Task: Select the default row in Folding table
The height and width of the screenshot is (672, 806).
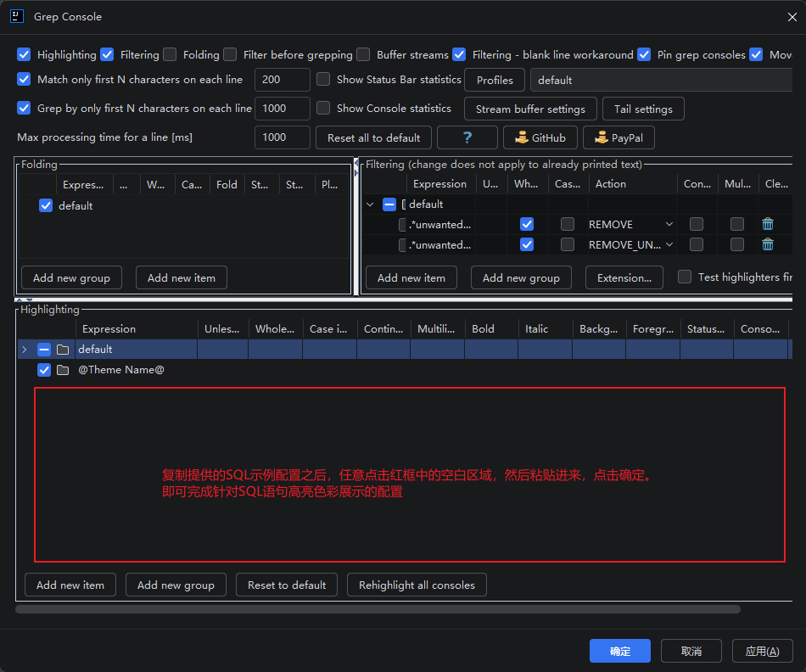Action: tap(183, 205)
